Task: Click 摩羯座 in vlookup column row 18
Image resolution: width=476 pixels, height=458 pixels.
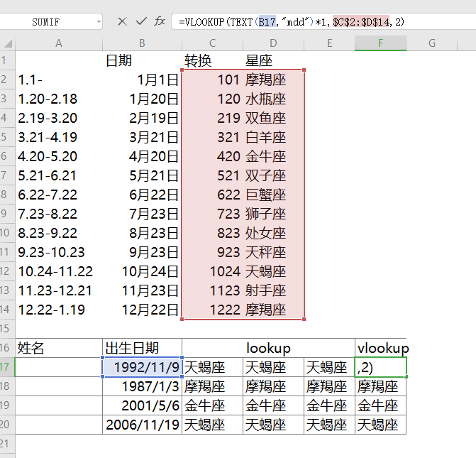Action: point(380,386)
